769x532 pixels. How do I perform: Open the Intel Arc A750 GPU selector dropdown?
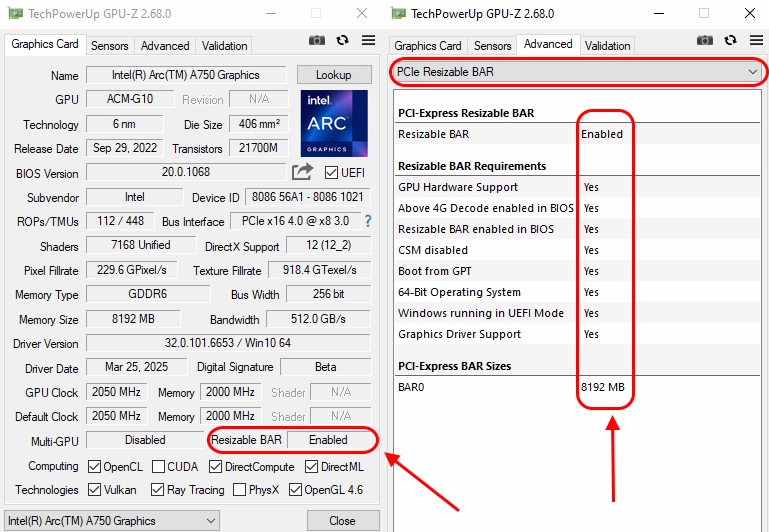(112, 521)
